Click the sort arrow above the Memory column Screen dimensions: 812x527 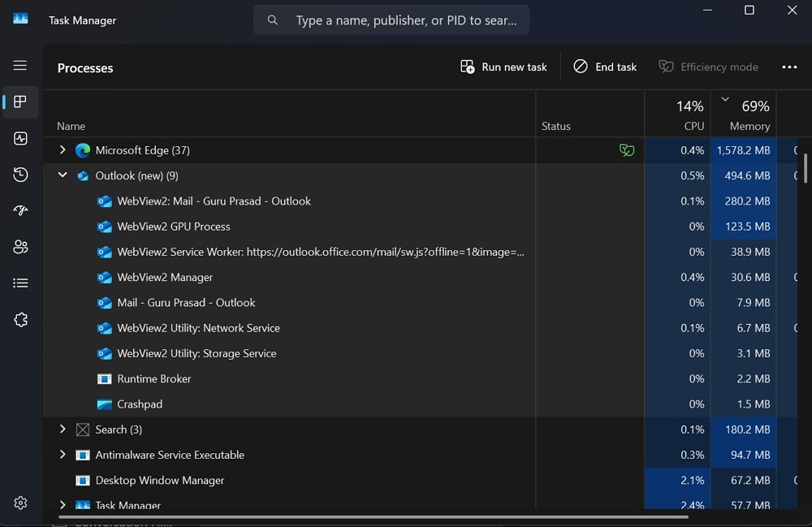pyautogui.click(x=725, y=99)
